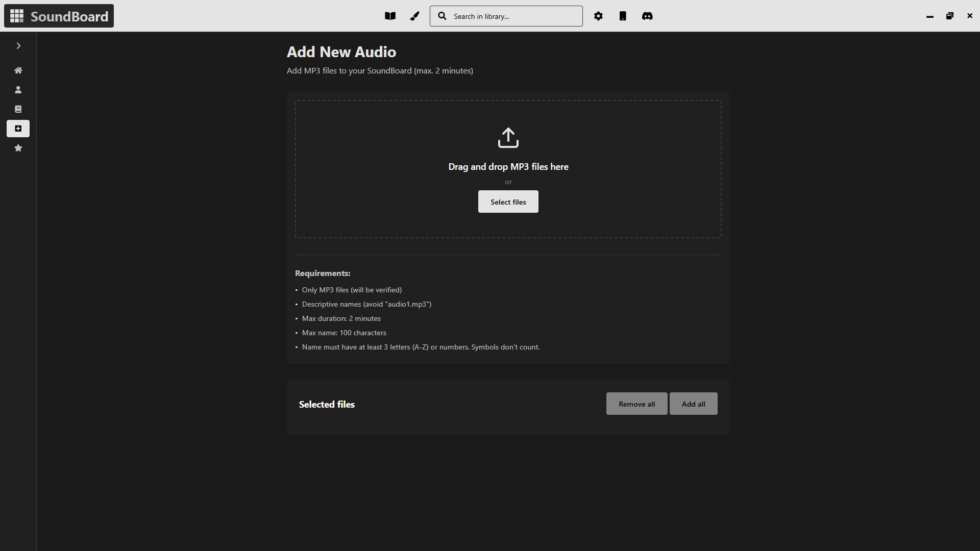Open theme options with the brush icon
The height and width of the screenshot is (551, 980).
pos(414,16)
